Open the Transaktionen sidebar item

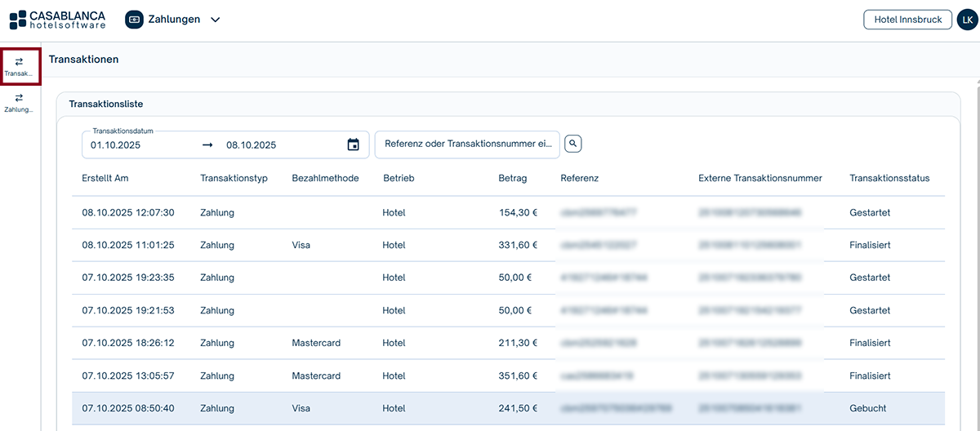[20, 66]
